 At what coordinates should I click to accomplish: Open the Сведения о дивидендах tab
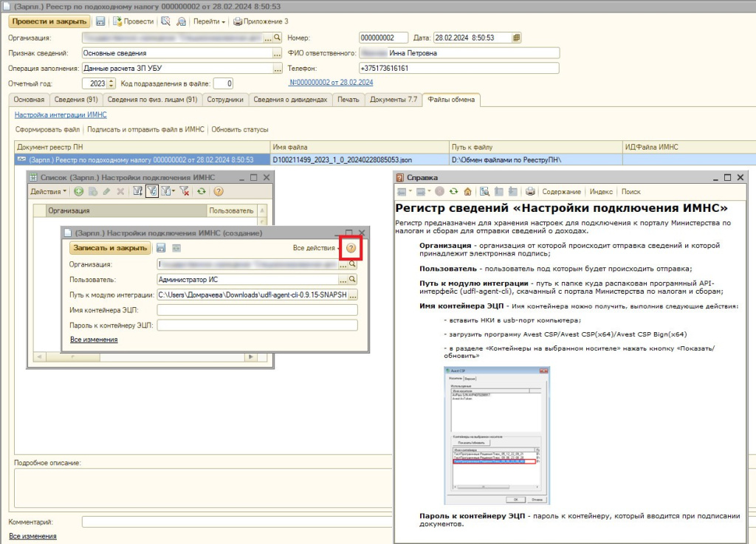[x=289, y=100]
